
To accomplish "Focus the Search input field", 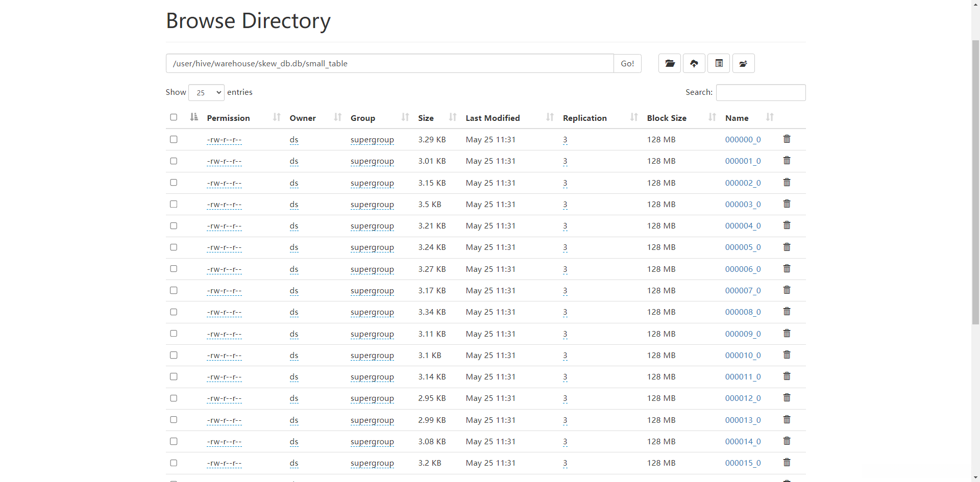I will pyautogui.click(x=761, y=92).
